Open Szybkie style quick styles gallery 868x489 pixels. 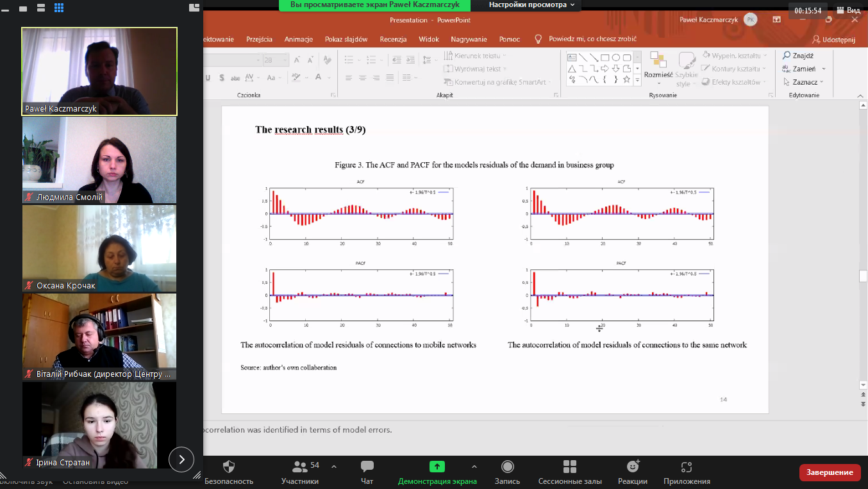pos(687,69)
